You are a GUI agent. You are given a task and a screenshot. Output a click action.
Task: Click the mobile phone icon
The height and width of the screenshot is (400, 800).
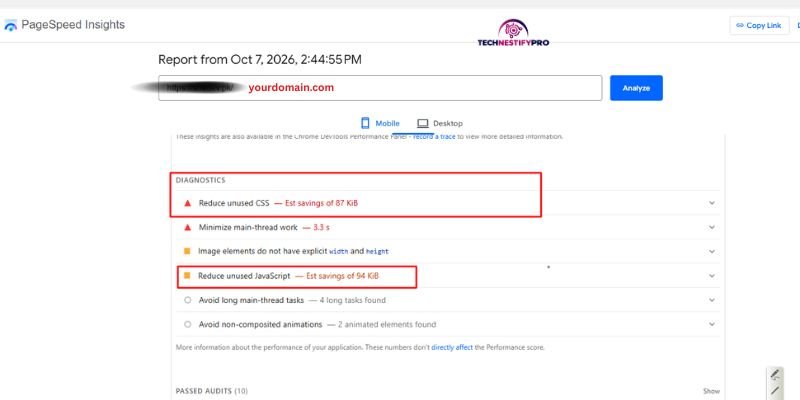click(x=365, y=123)
